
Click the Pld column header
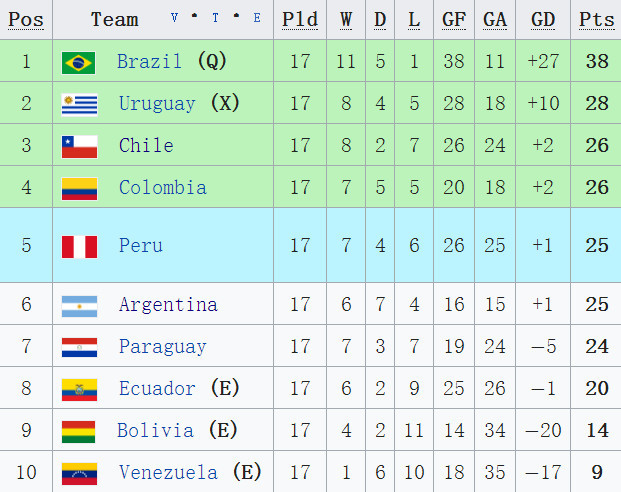300,19
